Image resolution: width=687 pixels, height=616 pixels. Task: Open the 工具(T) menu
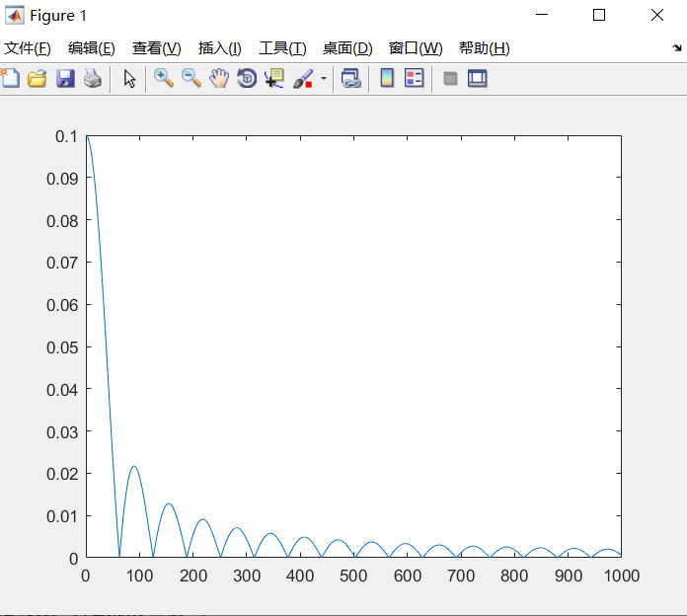click(x=282, y=48)
